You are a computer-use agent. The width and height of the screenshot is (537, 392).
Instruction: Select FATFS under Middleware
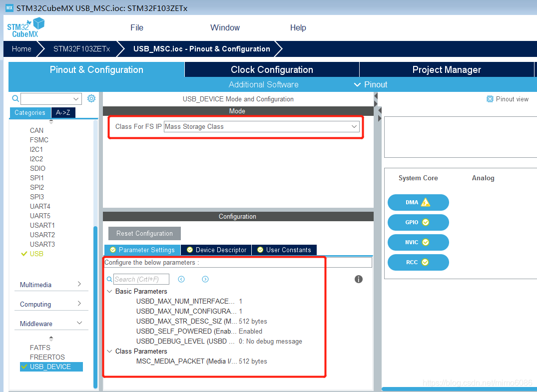(40, 348)
